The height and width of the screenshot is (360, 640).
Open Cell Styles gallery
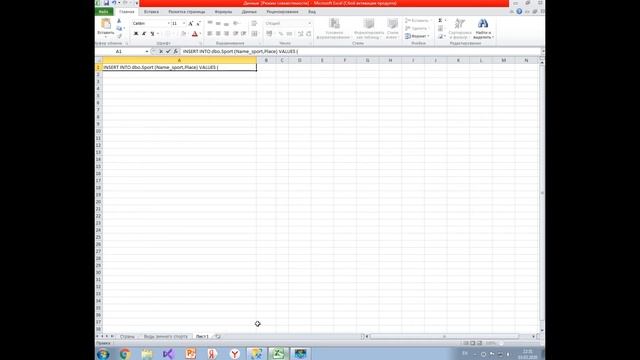pos(392,29)
